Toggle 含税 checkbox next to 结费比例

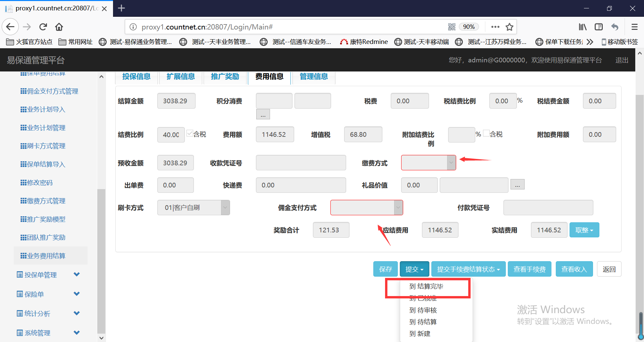tap(190, 133)
